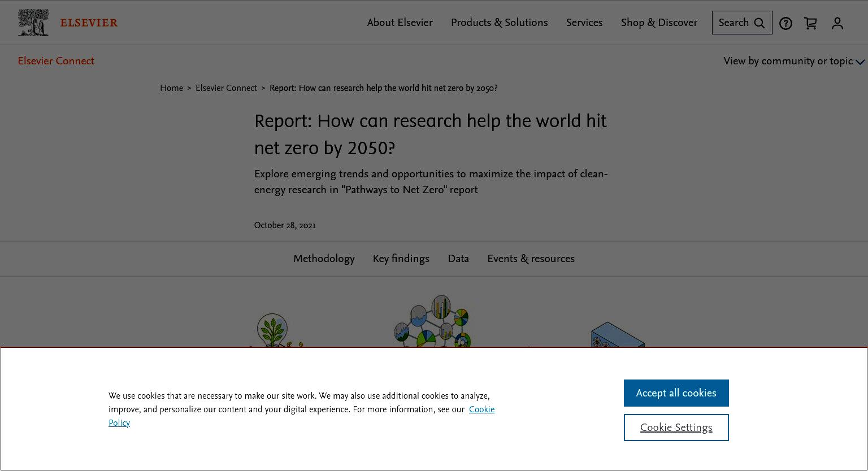Open About Elsevier menu
The width and height of the screenshot is (868, 471).
point(400,23)
